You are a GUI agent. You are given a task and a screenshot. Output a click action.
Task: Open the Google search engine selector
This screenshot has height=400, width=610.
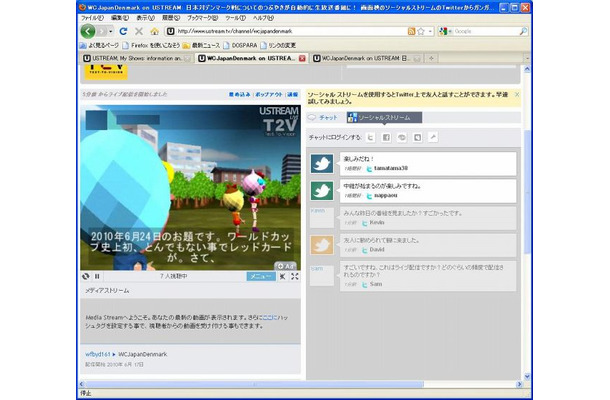coord(445,31)
